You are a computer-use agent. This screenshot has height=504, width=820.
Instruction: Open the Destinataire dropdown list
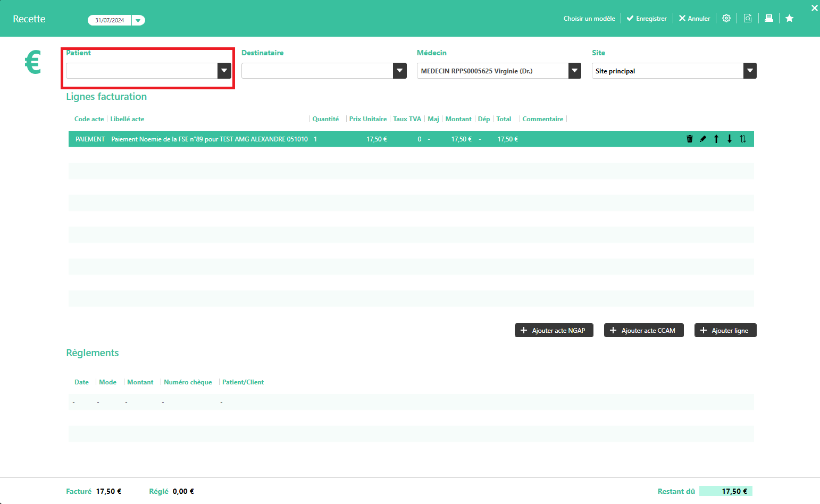pos(399,71)
